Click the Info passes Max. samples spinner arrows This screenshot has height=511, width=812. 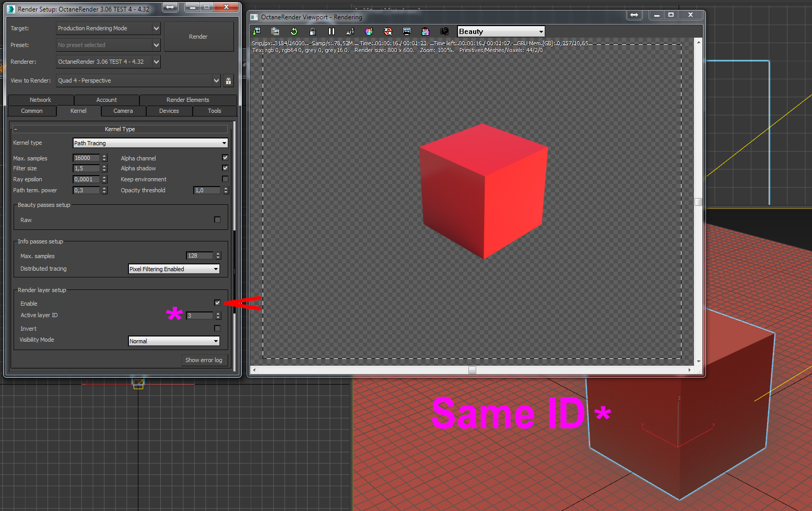tap(218, 255)
